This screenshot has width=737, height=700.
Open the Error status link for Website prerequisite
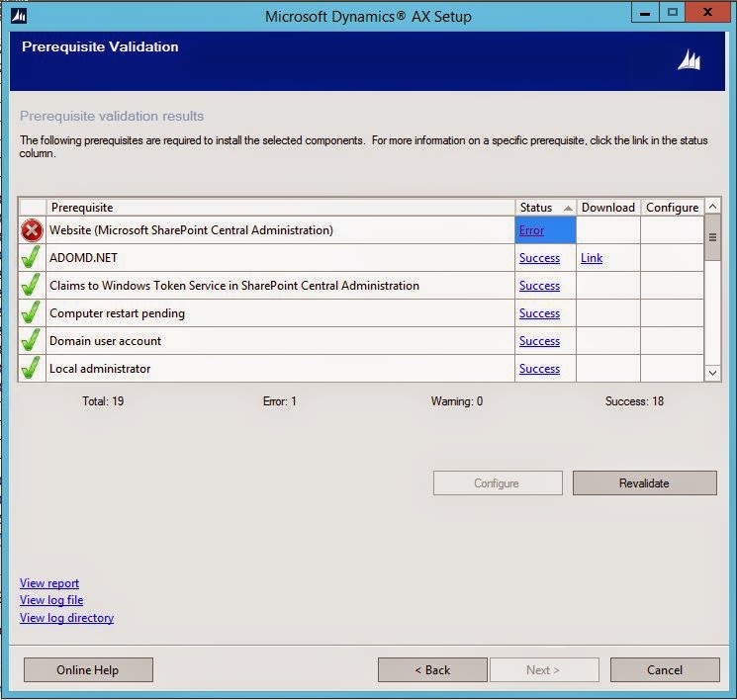click(x=531, y=230)
